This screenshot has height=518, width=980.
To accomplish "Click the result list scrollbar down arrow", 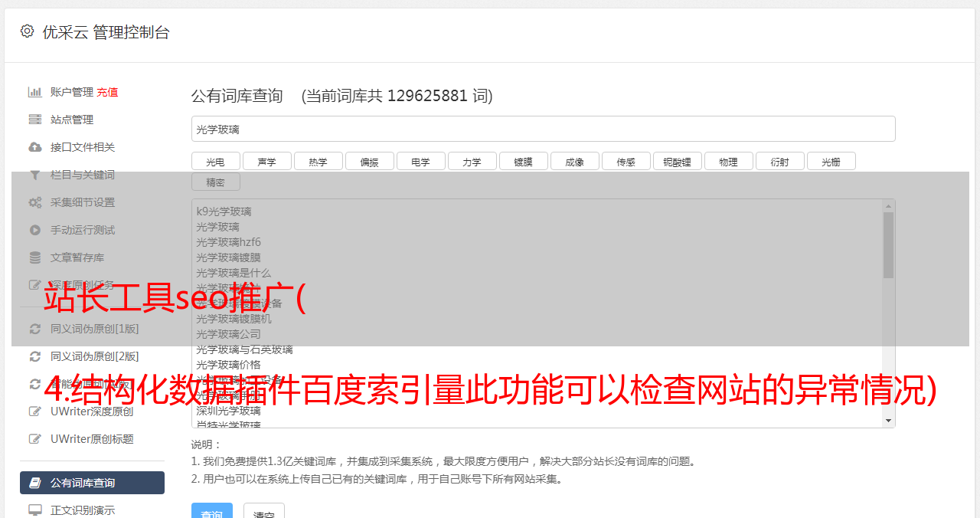I will point(888,421).
